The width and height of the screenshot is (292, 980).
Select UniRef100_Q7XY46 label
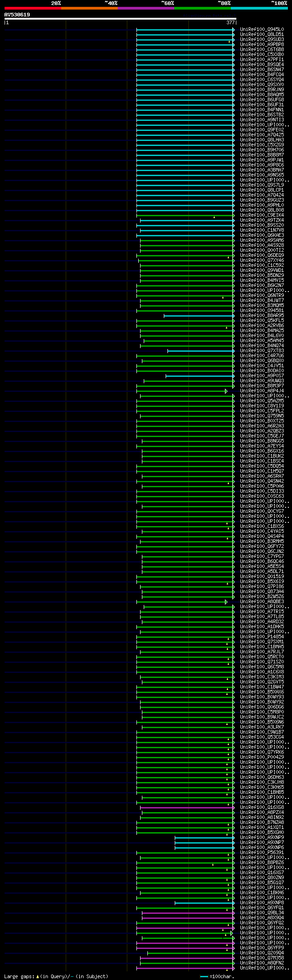click(x=262, y=260)
